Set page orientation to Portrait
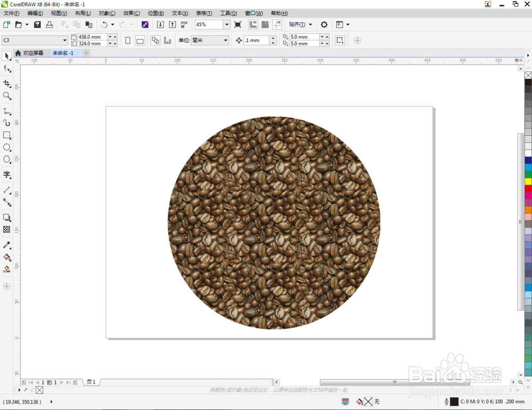532x410 pixels. pos(128,40)
